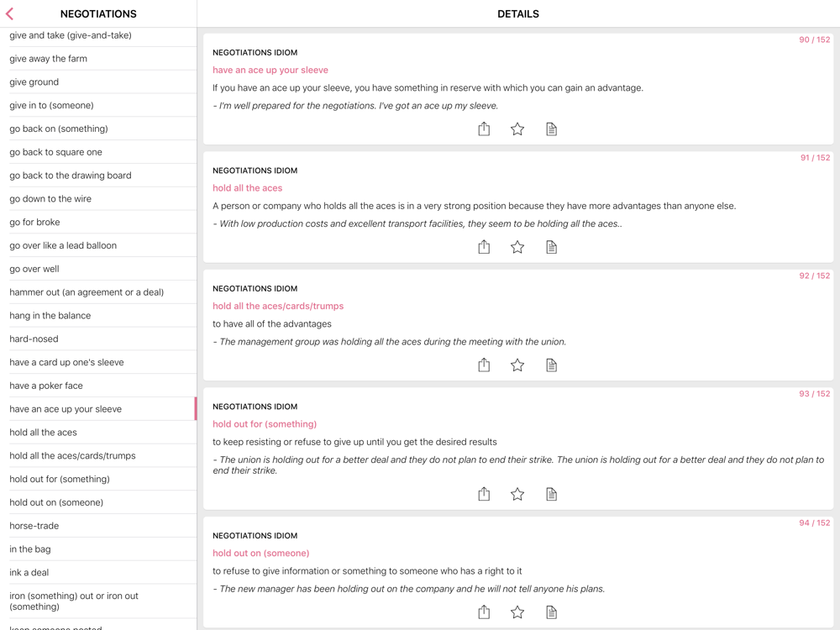Share the 'hold all the aces' card

pos(484,247)
